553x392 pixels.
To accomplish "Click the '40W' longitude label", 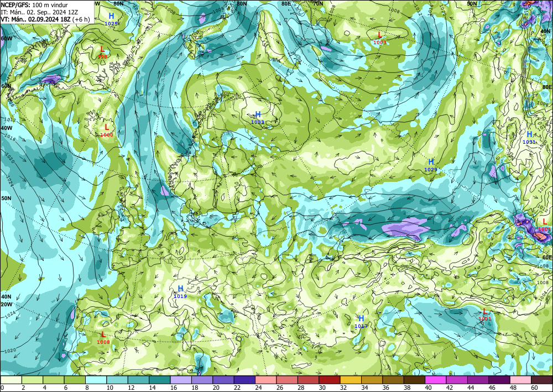I will (6, 128).
